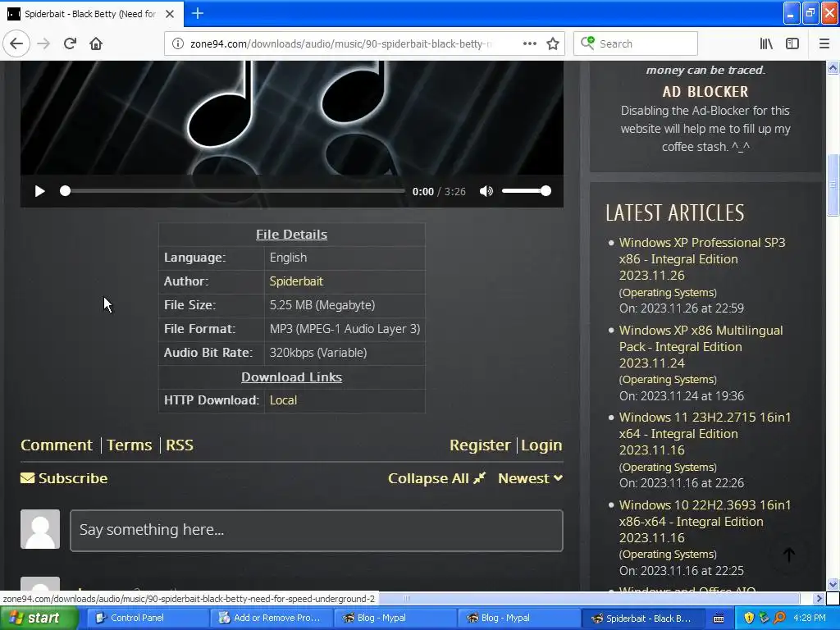Screen dimensions: 840x630
Task: Click Spiderbait - Black B... taskbar button
Action: 642,619
